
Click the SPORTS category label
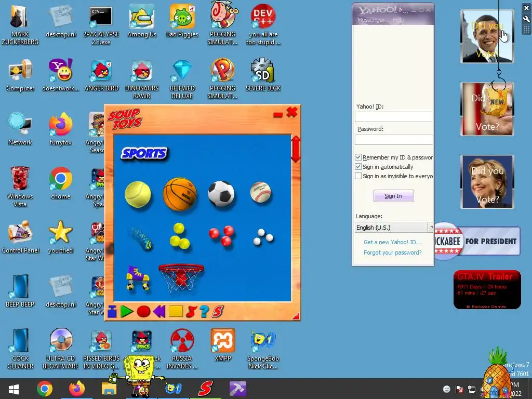(x=144, y=153)
